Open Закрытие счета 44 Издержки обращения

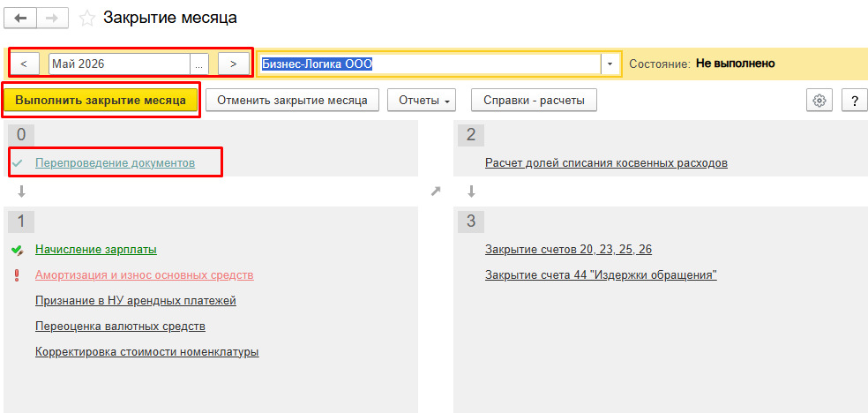[x=602, y=275]
